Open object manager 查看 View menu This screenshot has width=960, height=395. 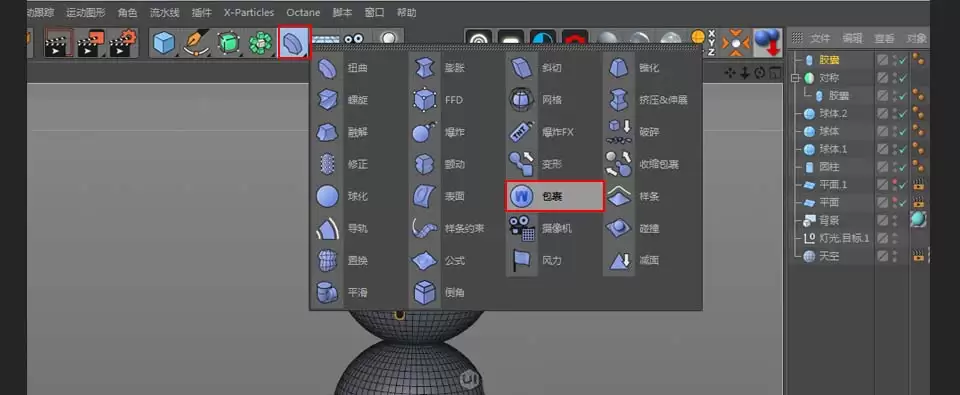coord(884,38)
